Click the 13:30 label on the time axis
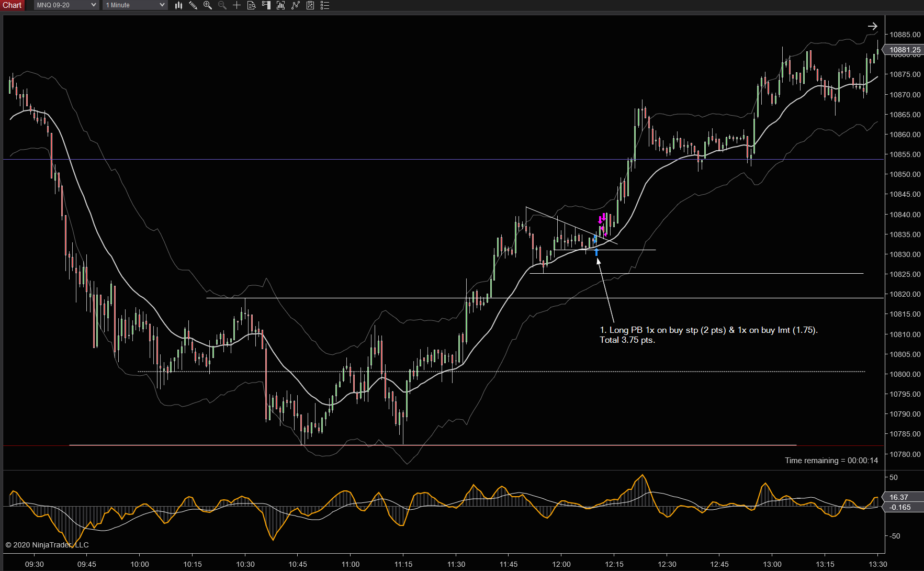 pyautogui.click(x=877, y=564)
